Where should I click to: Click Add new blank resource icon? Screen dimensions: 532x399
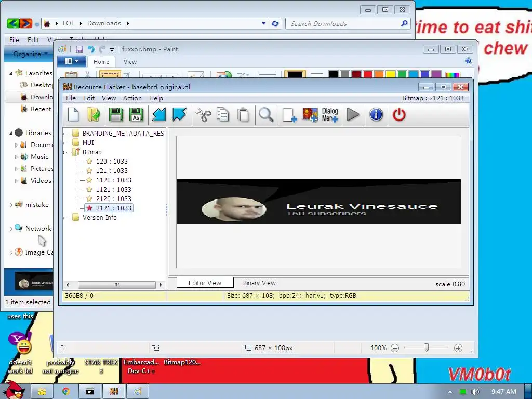(x=289, y=115)
